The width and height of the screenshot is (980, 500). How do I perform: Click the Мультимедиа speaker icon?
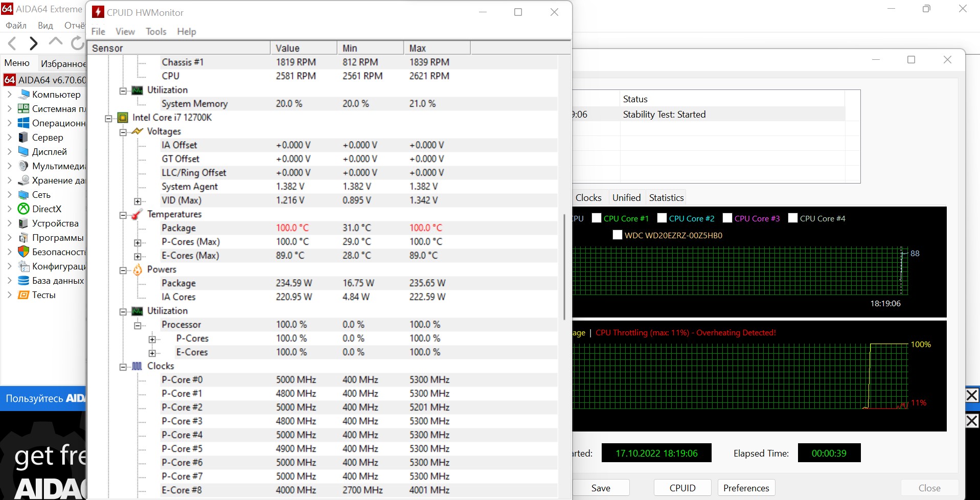tap(24, 166)
